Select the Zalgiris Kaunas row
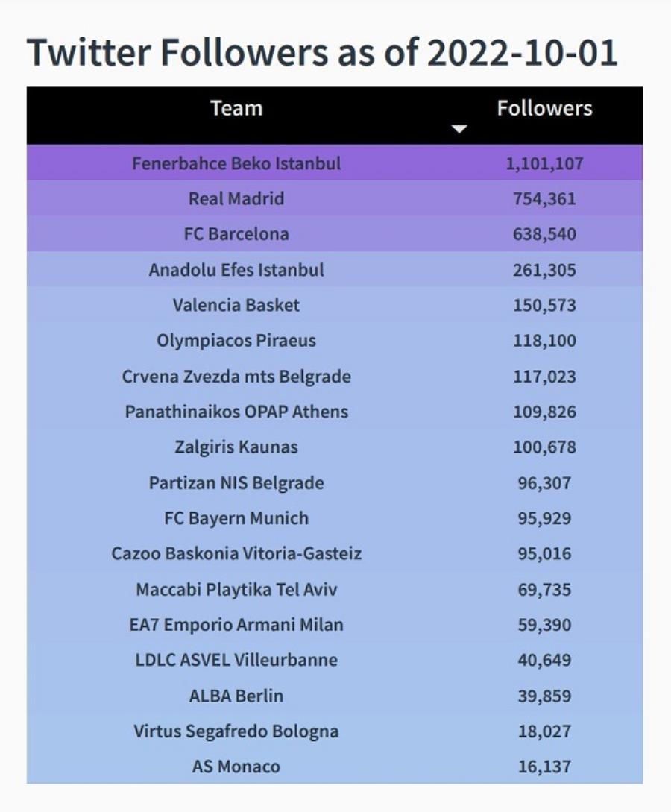This screenshot has width=671, height=812. pyautogui.click(x=335, y=447)
